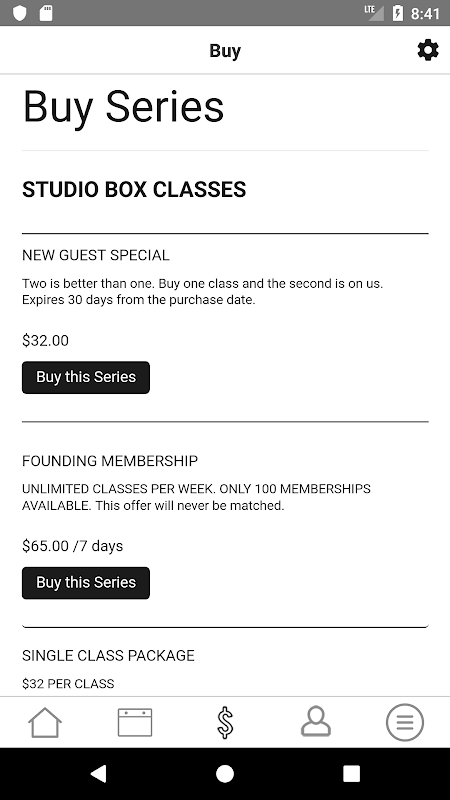Select the FOUNDING MEMBERSHIP title
Viewport: 450px width, 800px height.
[110, 461]
